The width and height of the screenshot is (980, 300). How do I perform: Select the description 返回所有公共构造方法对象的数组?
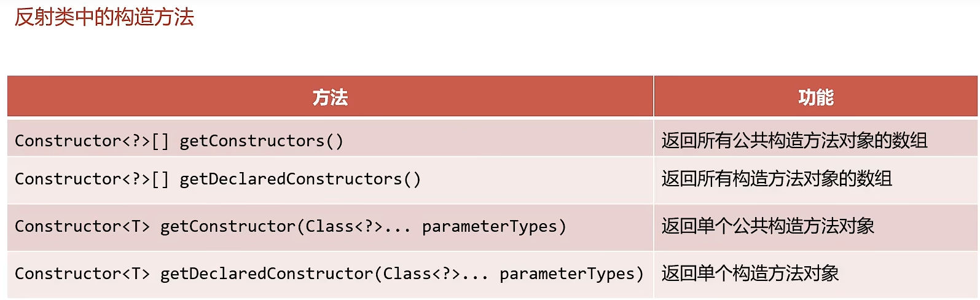pyautogui.click(x=794, y=141)
